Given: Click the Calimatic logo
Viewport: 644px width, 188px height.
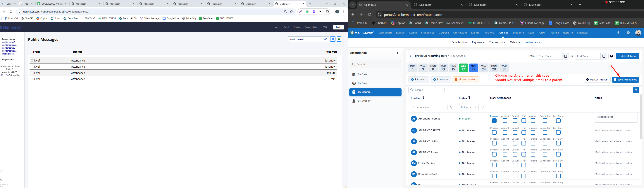Looking at the screenshot, I should point(362,33).
